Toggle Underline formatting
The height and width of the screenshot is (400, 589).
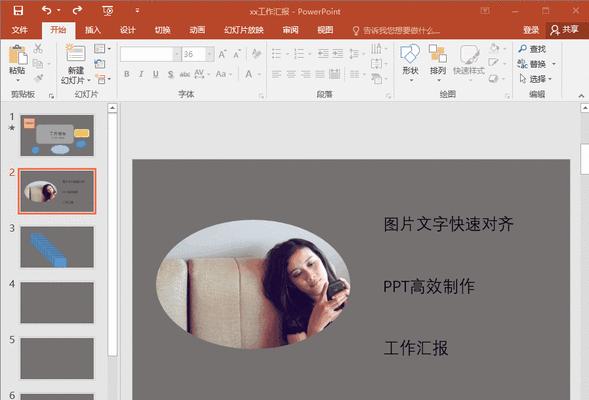coord(156,74)
